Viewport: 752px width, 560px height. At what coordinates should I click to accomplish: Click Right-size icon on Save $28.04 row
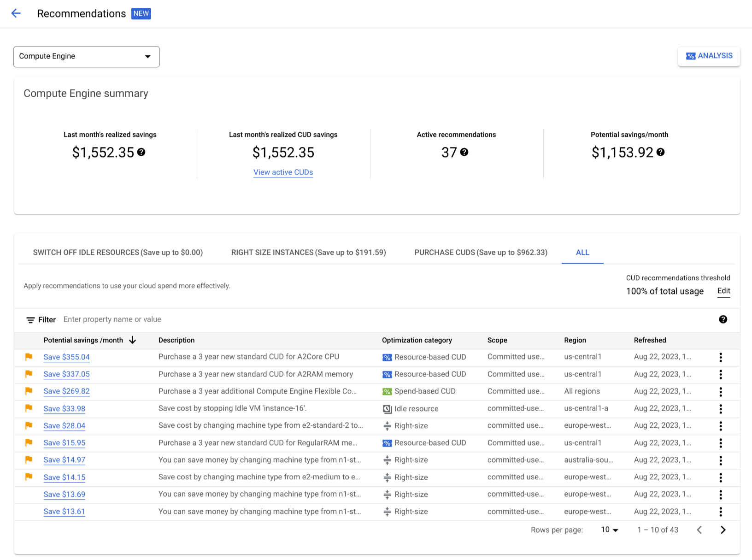387,426
